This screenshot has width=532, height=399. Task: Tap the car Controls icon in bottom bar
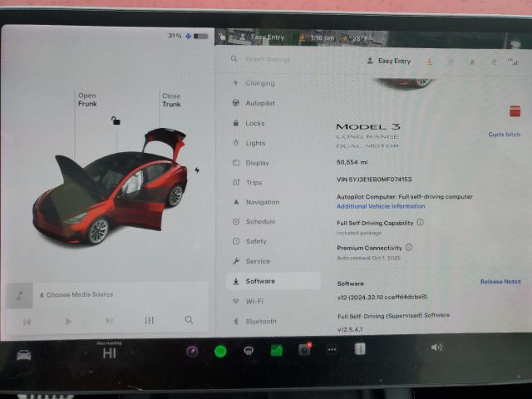[x=24, y=355]
